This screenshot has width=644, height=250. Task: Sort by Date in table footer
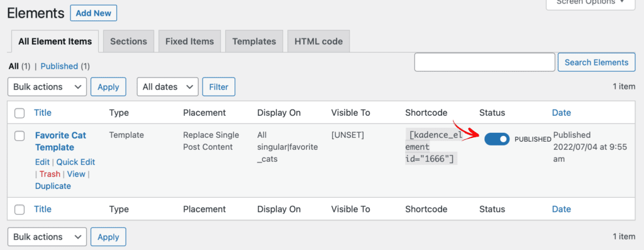point(562,209)
